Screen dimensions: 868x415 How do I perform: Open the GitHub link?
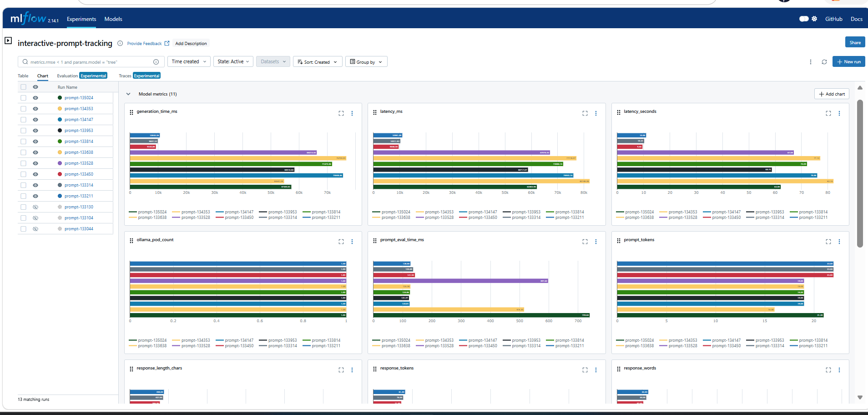tap(834, 19)
